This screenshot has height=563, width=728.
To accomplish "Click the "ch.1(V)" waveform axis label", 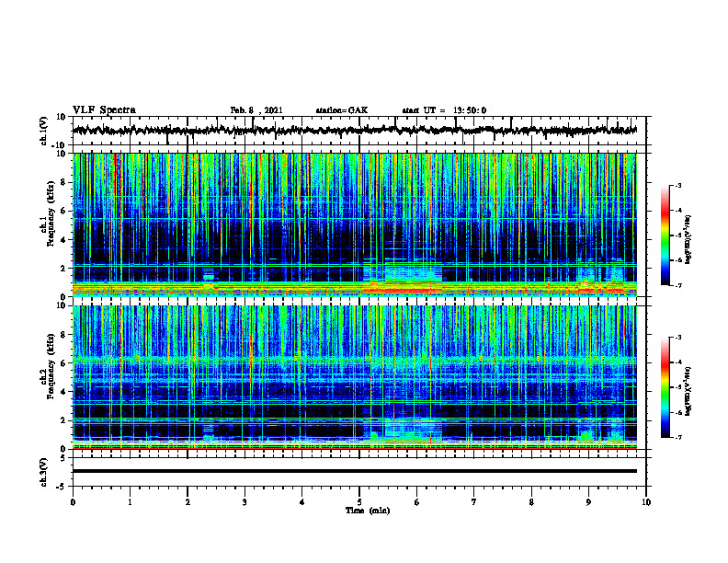I will coord(44,131).
